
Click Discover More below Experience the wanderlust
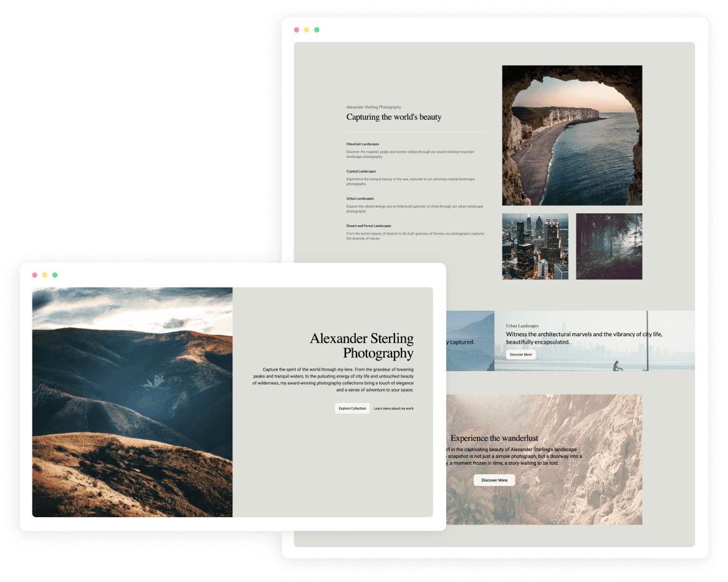pos(494,480)
